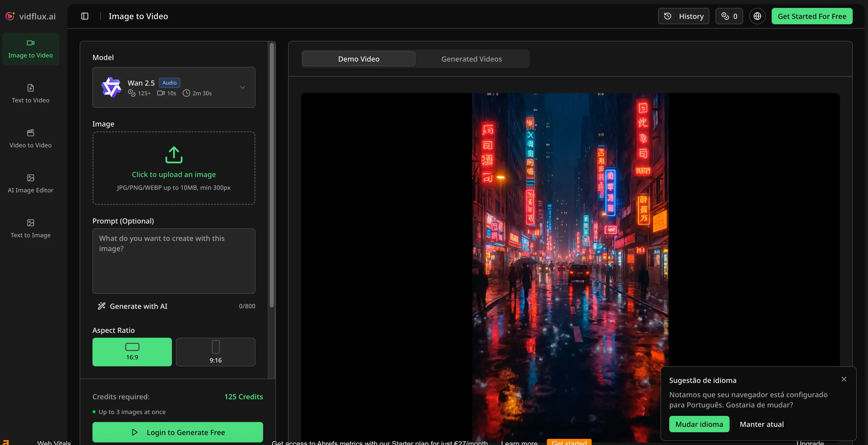The height and width of the screenshot is (445, 868).
Task: Open Text to Video in sidebar
Action: [31, 94]
